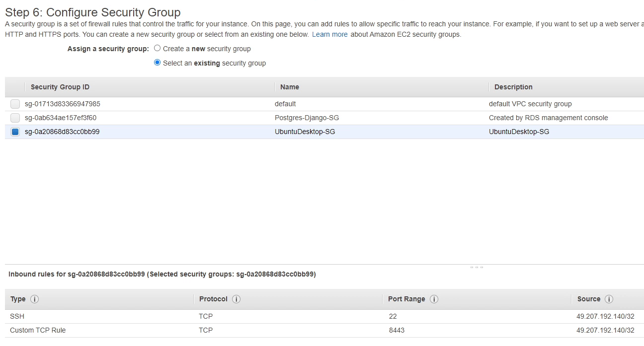Click the Port Range info icon
644x346 pixels.
[x=434, y=299]
